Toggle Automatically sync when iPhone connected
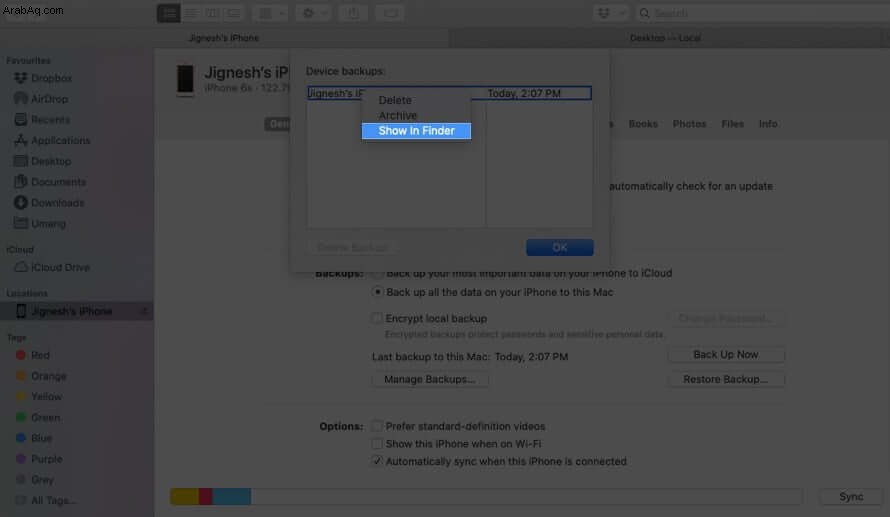This screenshot has width=890, height=517. click(x=376, y=461)
